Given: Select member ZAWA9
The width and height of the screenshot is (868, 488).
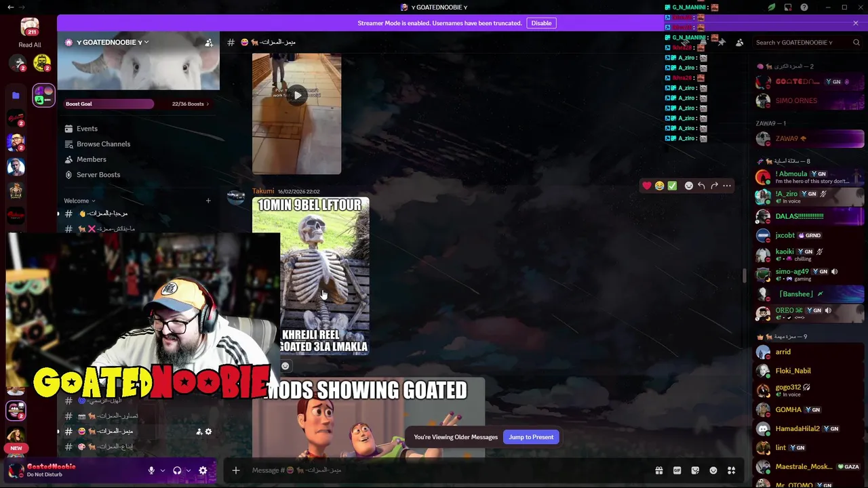Looking at the screenshot, I should tap(809, 139).
